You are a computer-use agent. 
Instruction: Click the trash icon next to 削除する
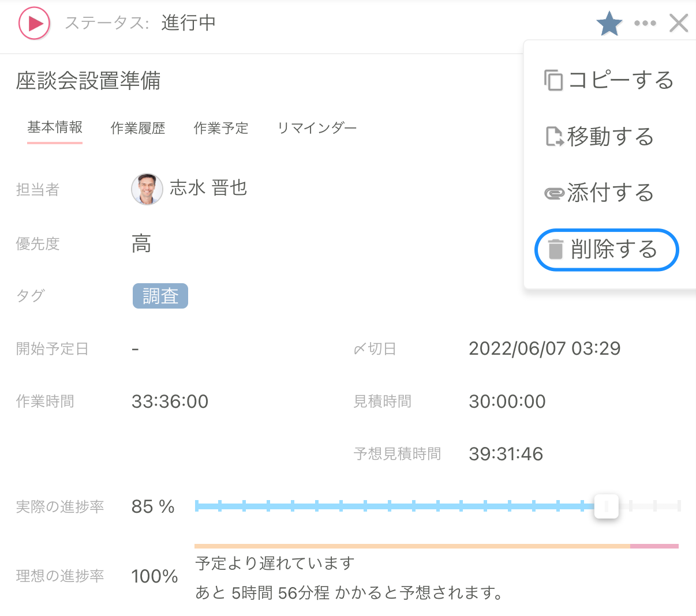tap(556, 250)
